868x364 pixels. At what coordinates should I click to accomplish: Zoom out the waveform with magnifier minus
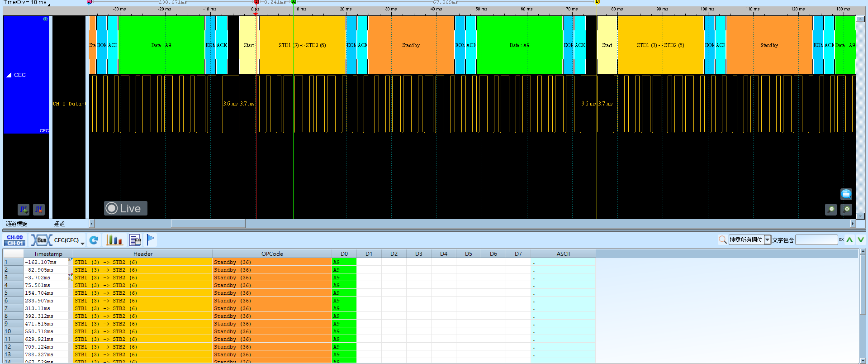click(x=831, y=210)
